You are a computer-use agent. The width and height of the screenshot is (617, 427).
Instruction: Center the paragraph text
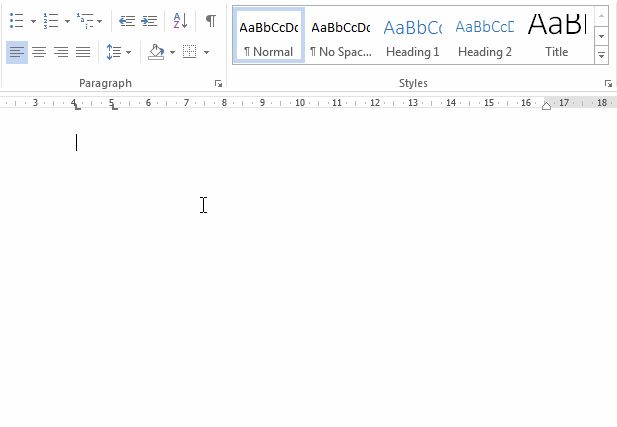click(x=39, y=52)
